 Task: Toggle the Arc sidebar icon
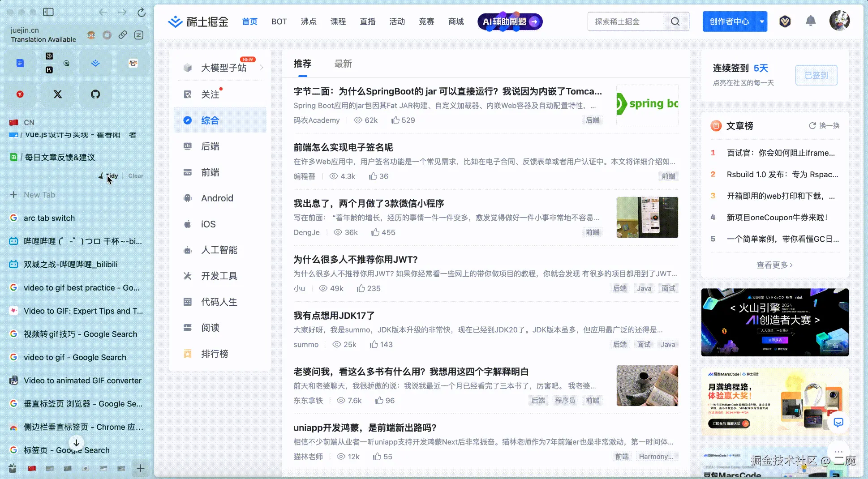coord(48,12)
